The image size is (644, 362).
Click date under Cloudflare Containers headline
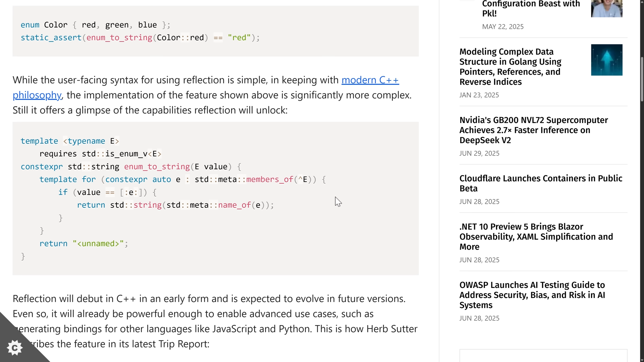point(479,202)
